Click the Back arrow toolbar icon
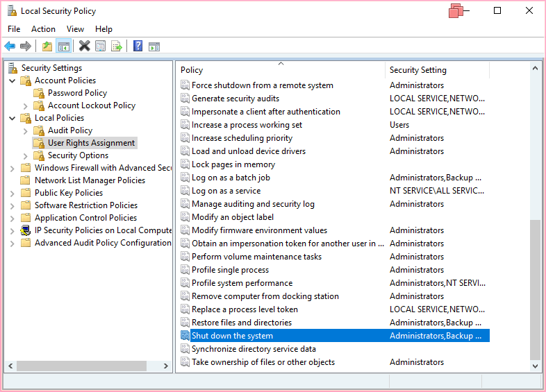Viewport: 546px width, 392px height. click(10, 46)
